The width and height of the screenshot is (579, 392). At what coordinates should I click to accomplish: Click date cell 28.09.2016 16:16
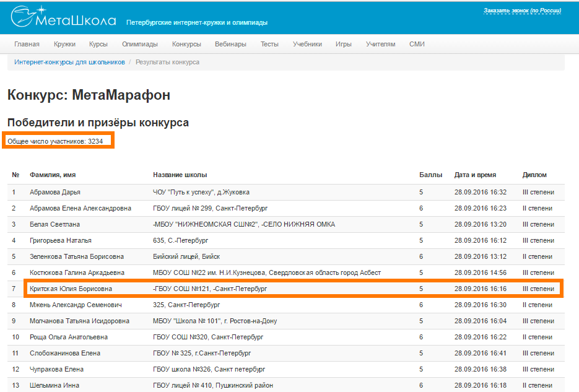tap(481, 289)
